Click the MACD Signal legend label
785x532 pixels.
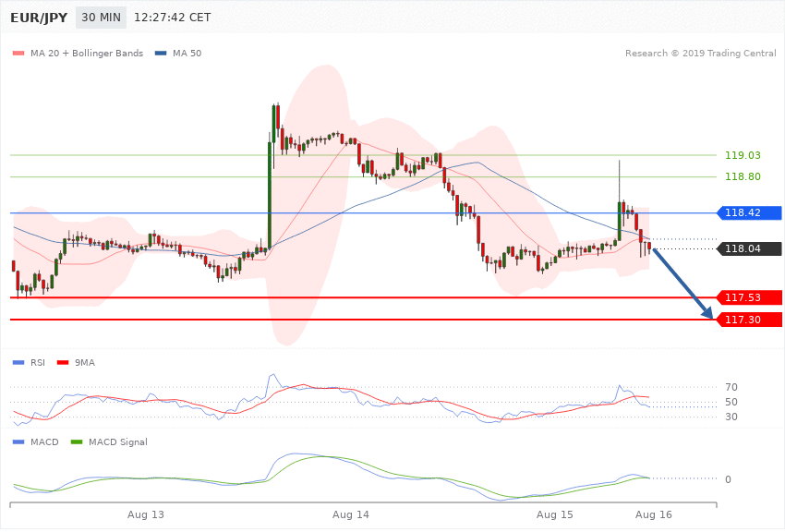(x=118, y=441)
